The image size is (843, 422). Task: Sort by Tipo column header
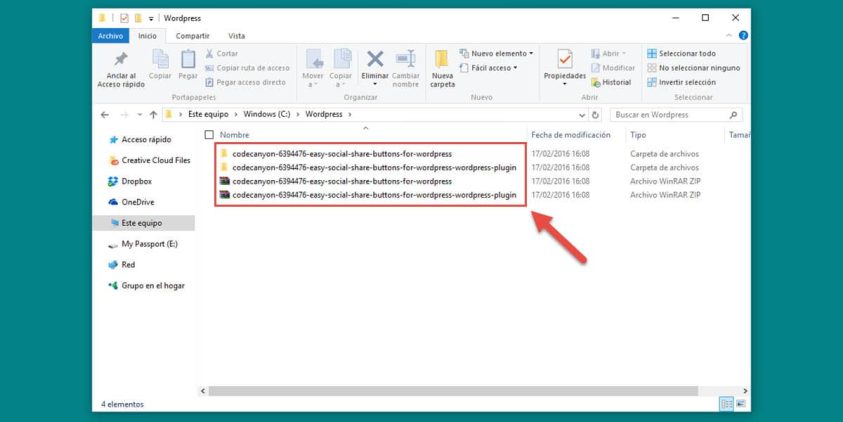click(638, 135)
